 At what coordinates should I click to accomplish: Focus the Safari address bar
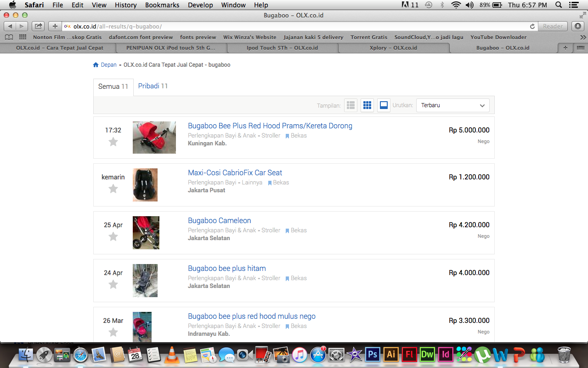[299, 27]
